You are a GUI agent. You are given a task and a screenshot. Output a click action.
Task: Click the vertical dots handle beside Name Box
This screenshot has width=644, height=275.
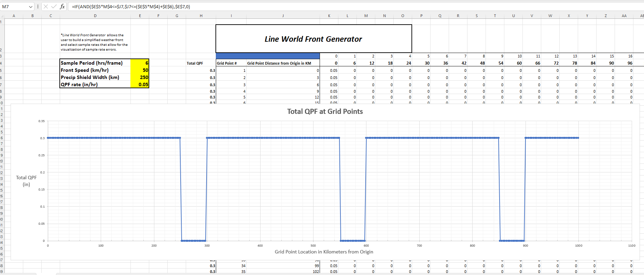38,6
